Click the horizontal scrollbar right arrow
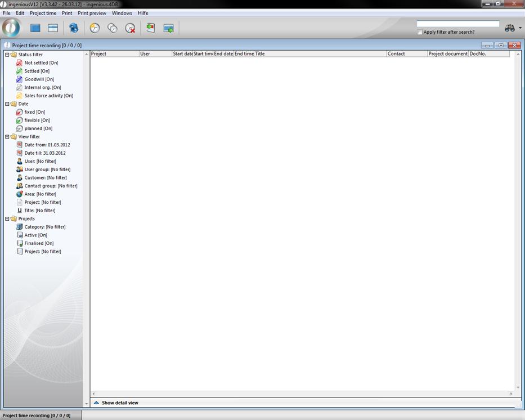The height and width of the screenshot is (420, 525). pos(511,394)
